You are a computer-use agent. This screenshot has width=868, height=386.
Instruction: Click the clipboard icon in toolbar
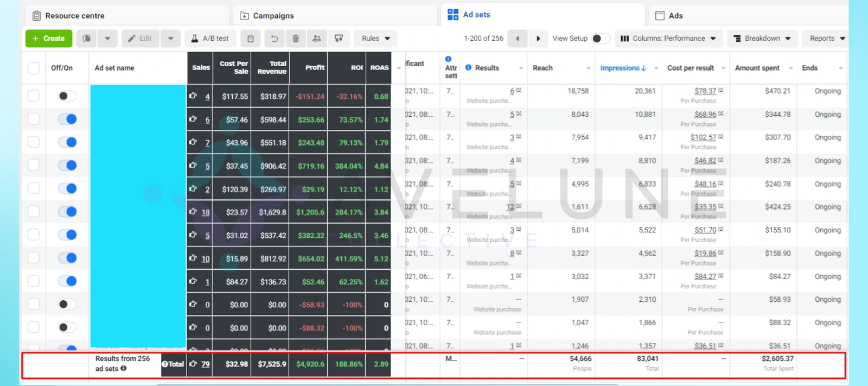[x=250, y=39]
